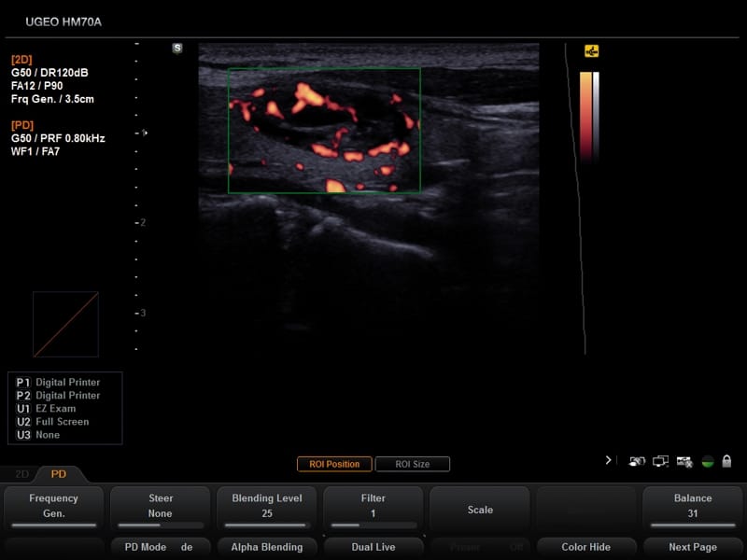
Task: Click the S probe marker icon
Action: (177, 48)
